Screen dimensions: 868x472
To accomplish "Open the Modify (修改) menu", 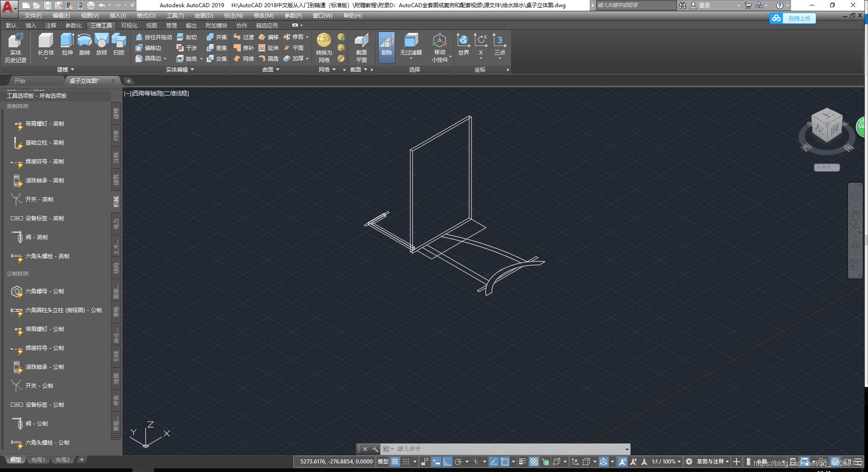I will [263, 16].
